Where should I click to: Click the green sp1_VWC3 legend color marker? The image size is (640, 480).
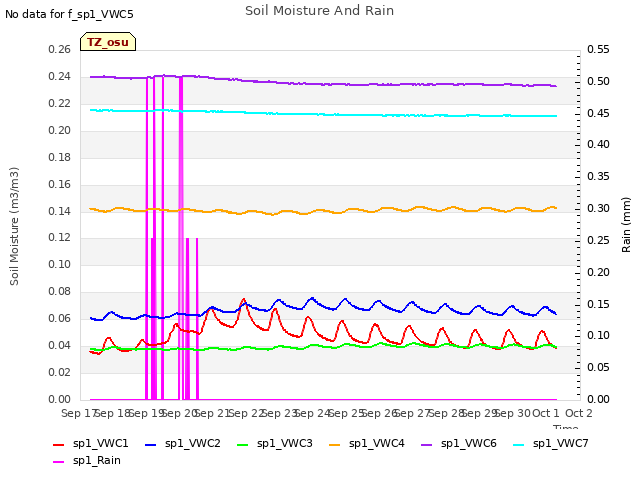[x=243, y=444]
